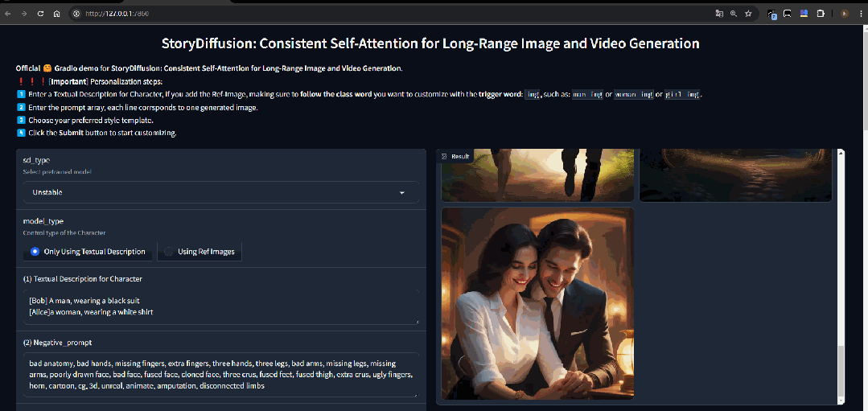Open the white rounded-square extension icon
Screen dimensions: 868x411
point(788,14)
